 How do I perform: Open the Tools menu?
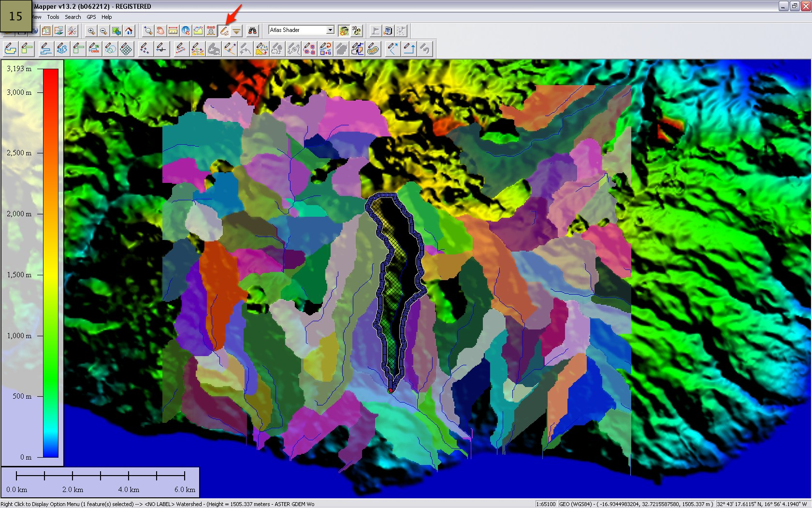(x=53, y=17)
